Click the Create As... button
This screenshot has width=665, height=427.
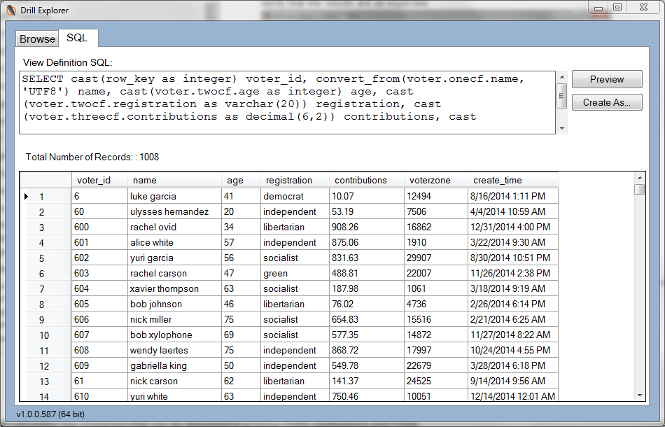[606, 102]
